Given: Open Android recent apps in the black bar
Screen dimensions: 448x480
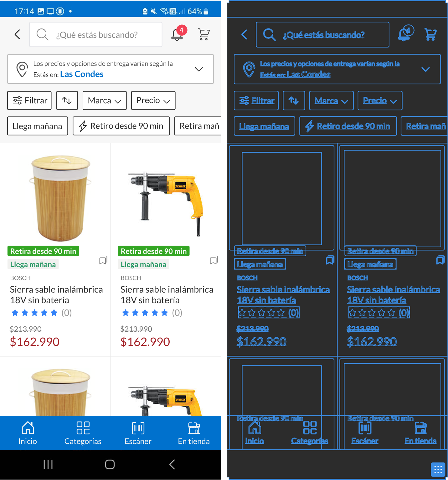Looking at the screenshot, I should click(48, 465).
